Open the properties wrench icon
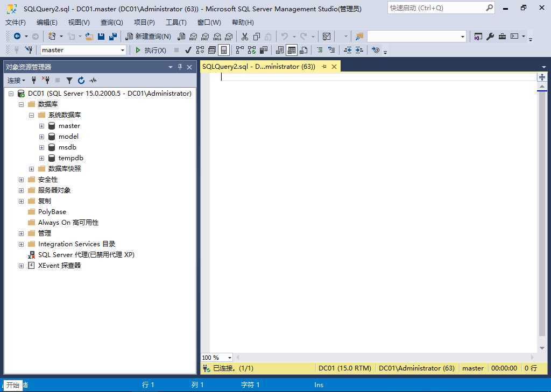Screen dimensions: 551x392 click(x=490, y=36)
